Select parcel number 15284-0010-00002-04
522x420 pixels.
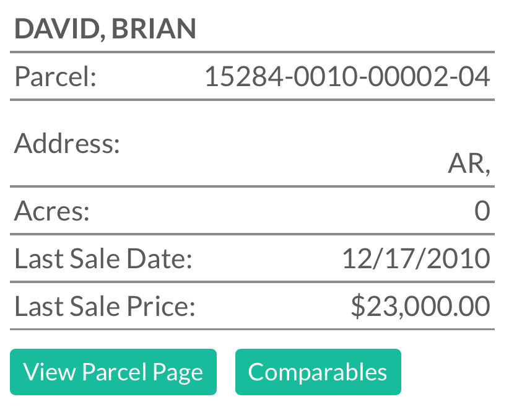(347, 77)
